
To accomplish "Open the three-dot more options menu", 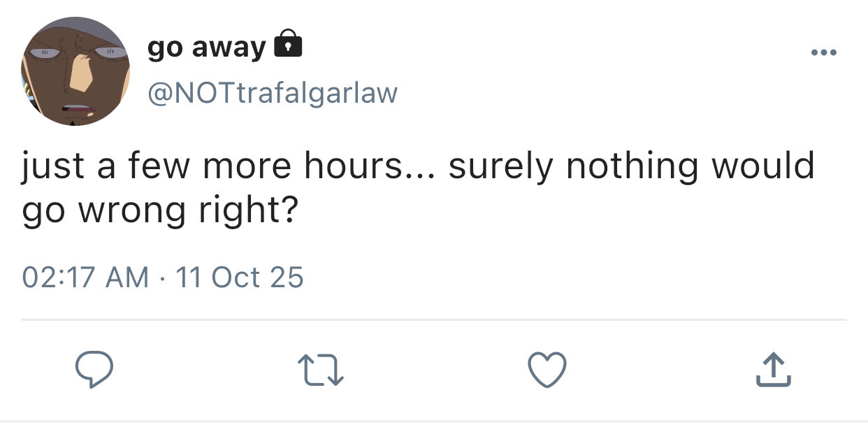I will [x=824, y=53].
